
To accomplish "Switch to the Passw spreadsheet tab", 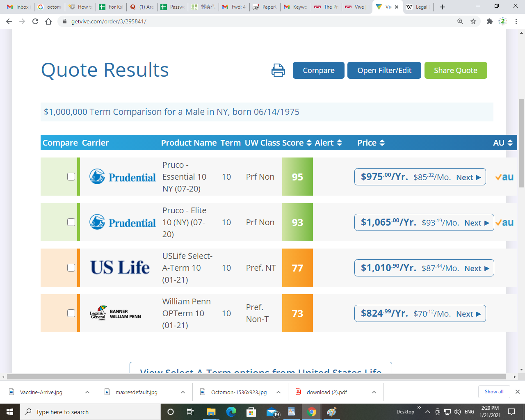I will point(173,7).
